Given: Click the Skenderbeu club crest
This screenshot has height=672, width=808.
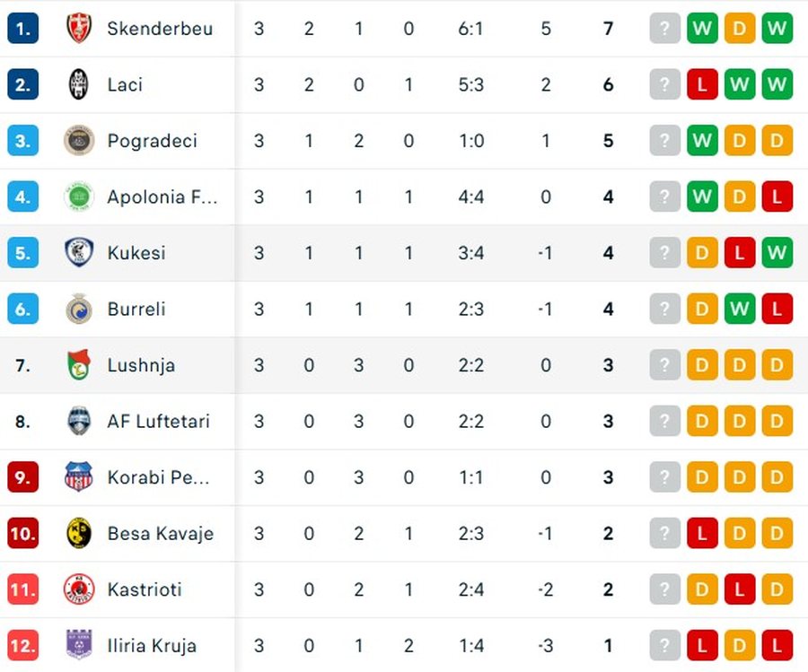Looking at the screenshot, I should pos(79,29).
